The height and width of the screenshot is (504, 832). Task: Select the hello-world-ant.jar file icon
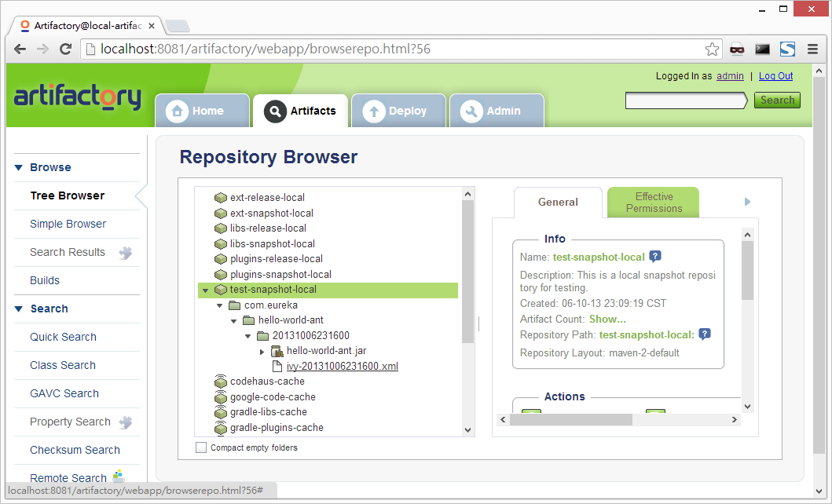click(277, 351)
